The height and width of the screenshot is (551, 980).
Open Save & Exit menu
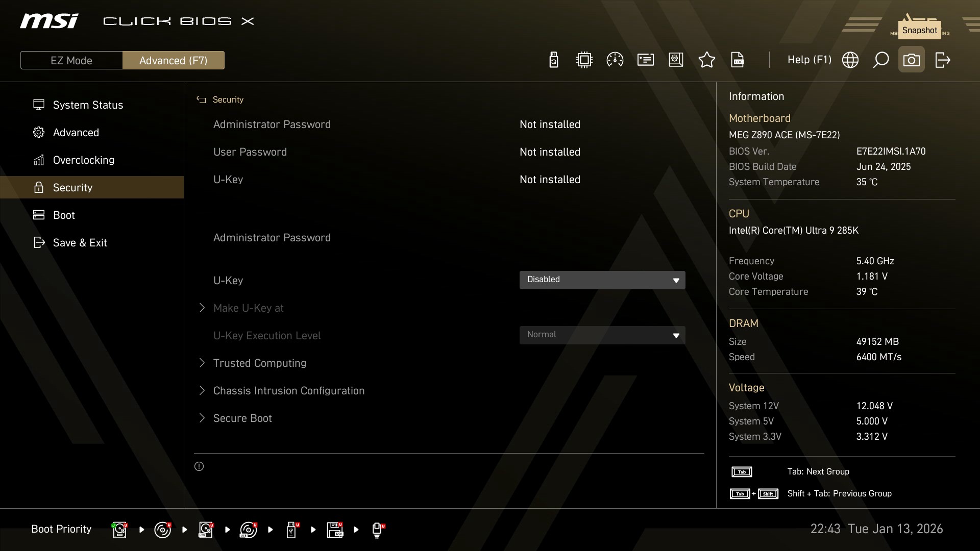[80, 243]
